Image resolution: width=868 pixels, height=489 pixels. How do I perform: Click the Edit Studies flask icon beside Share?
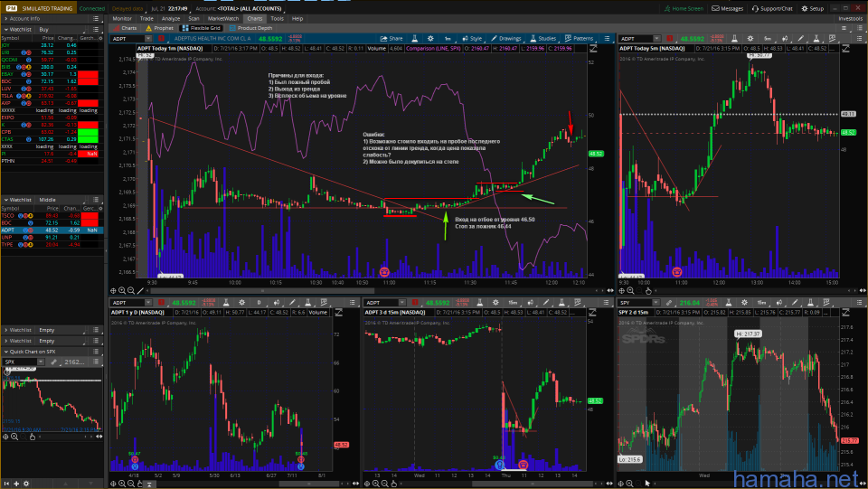click(x=415, y=38)
